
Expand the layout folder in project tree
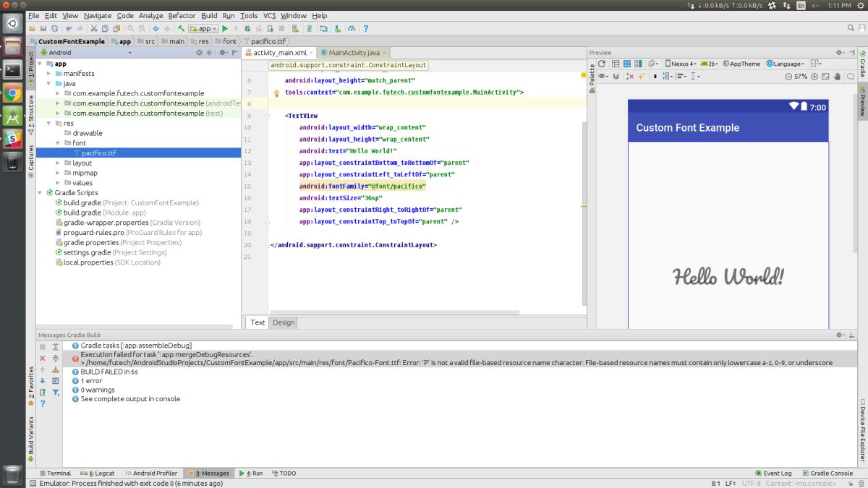[x=58, y=163]
